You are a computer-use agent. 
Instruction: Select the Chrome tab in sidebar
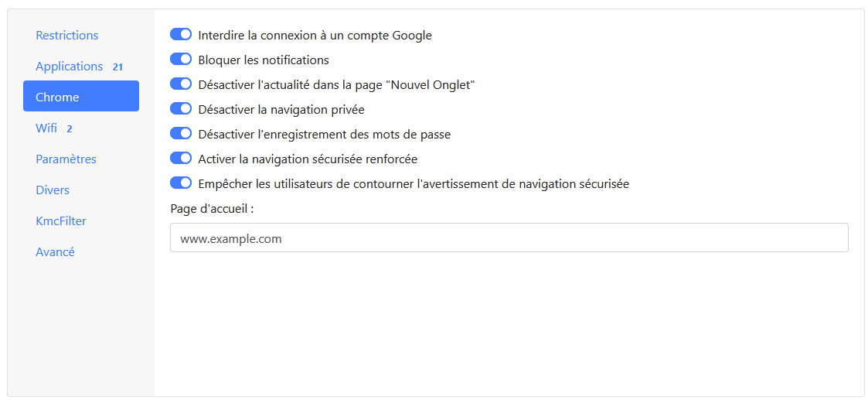tap(57, 97)
